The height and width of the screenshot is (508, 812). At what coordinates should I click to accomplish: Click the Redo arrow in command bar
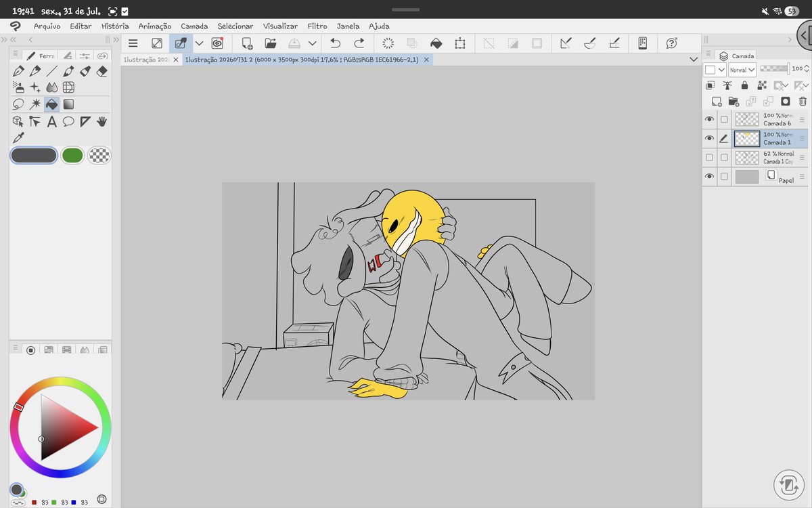(359, 43)
